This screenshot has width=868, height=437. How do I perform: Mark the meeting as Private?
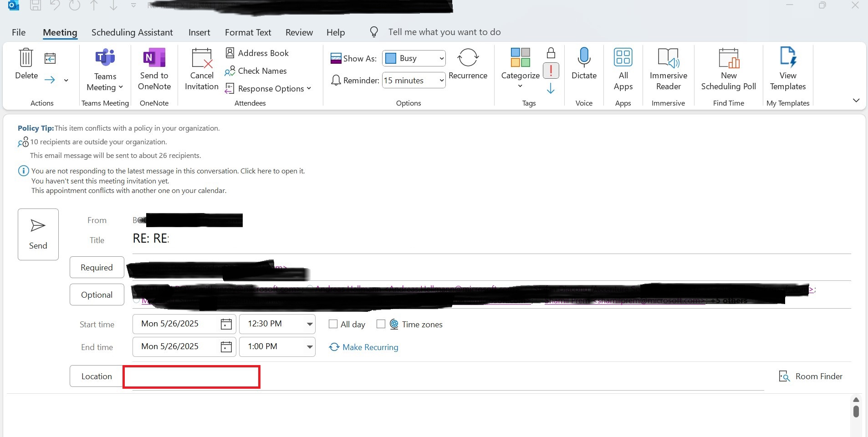click(x=551, y=52)
